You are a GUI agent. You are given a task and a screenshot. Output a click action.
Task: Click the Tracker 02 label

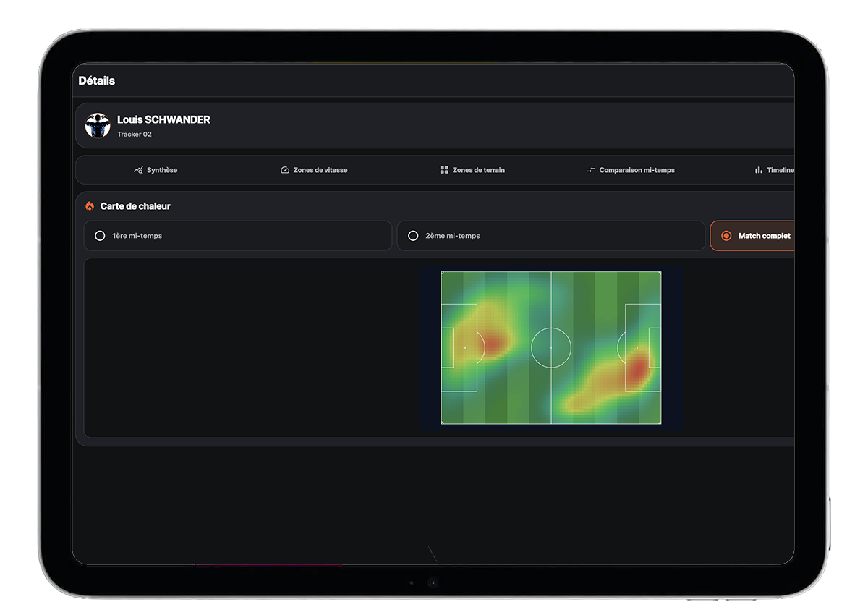point(135,135)
